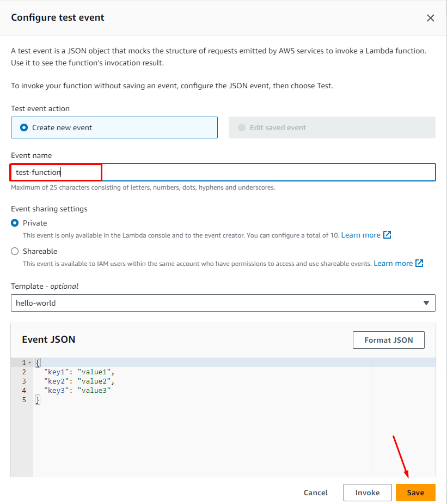Open the hello-world Template dropdown
447x504 pixels.
(x=218, y=303)
